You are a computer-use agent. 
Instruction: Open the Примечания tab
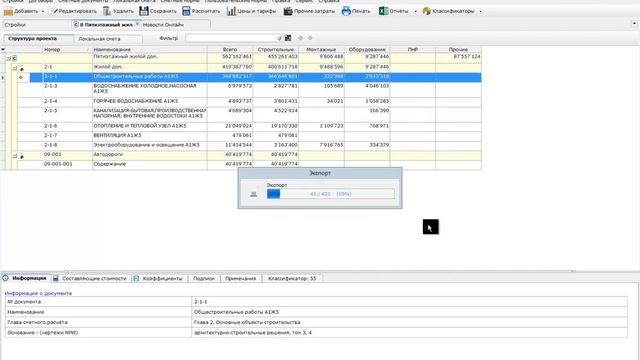(x=240, y=278)
